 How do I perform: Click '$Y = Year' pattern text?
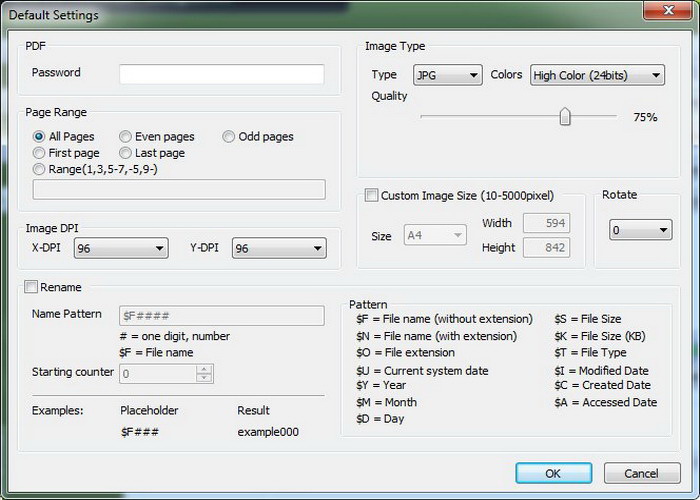381,385
